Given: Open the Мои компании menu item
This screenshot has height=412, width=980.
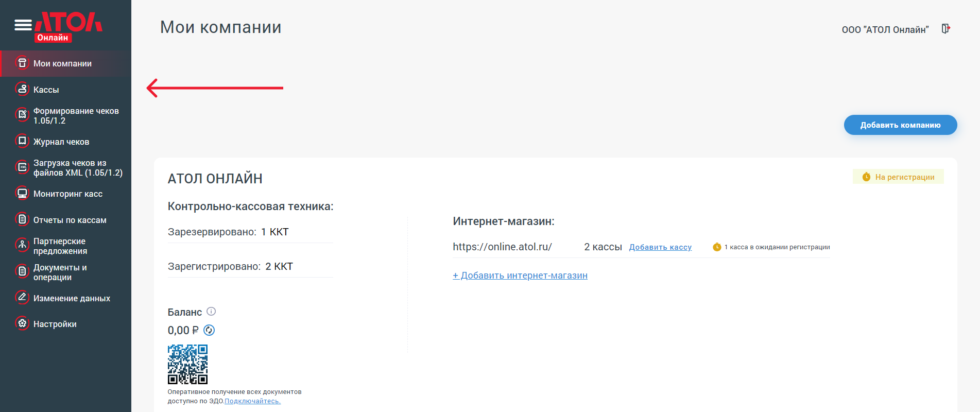Looking at the screenshot, I should tap(66, 63).
